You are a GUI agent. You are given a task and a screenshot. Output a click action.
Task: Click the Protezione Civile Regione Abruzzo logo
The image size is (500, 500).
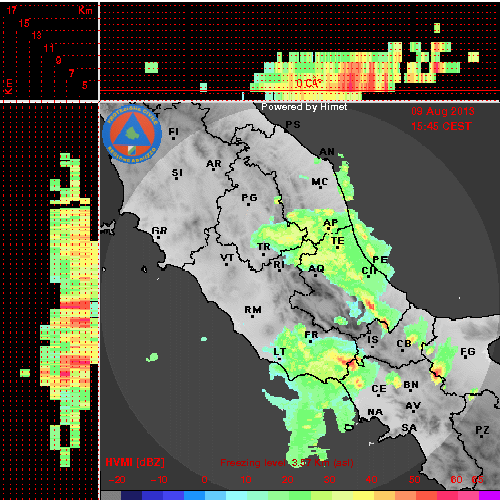coord(132,135)
